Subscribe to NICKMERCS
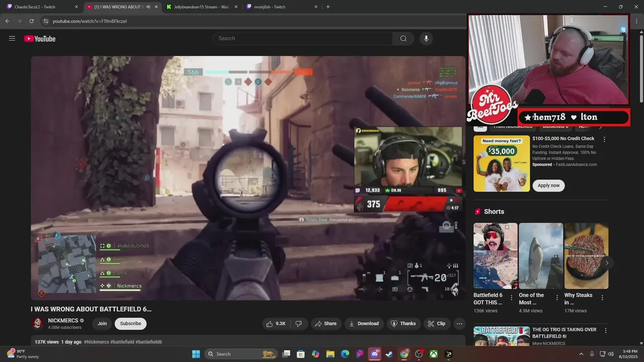 coord(130,324)
